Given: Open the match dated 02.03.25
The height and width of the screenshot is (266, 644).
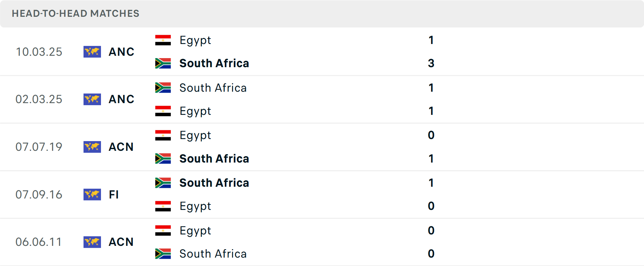Looking at the screenshot, I should (39, 99).
